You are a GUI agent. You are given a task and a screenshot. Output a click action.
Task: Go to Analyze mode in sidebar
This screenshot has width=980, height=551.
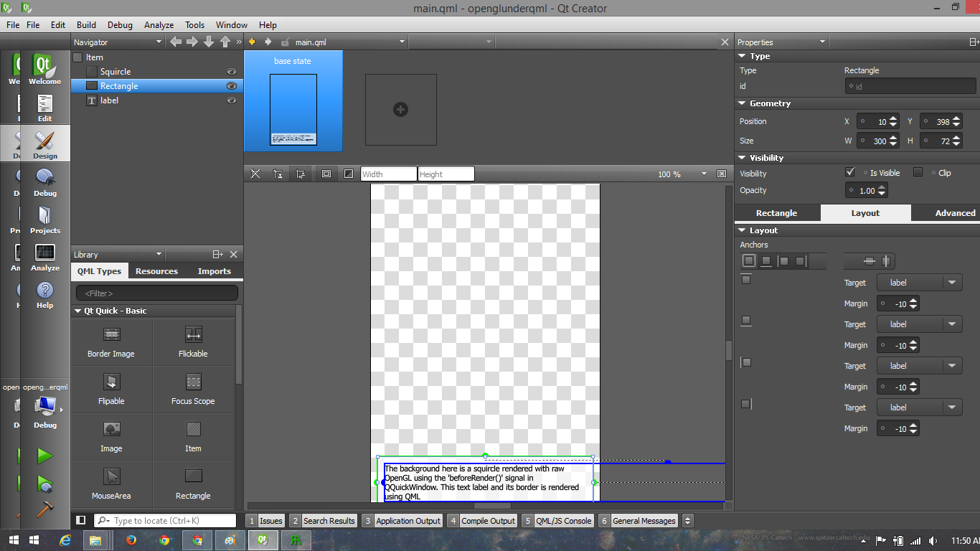pos(44,256)
